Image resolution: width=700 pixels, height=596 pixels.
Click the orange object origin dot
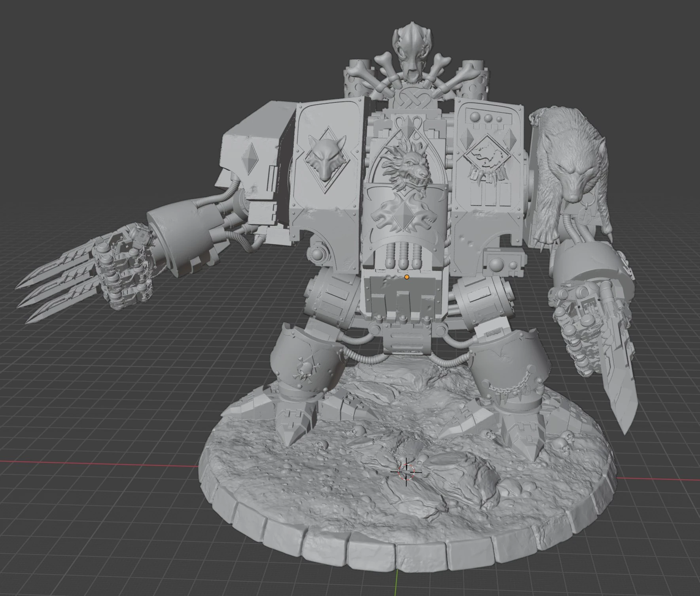pos(407,277)
